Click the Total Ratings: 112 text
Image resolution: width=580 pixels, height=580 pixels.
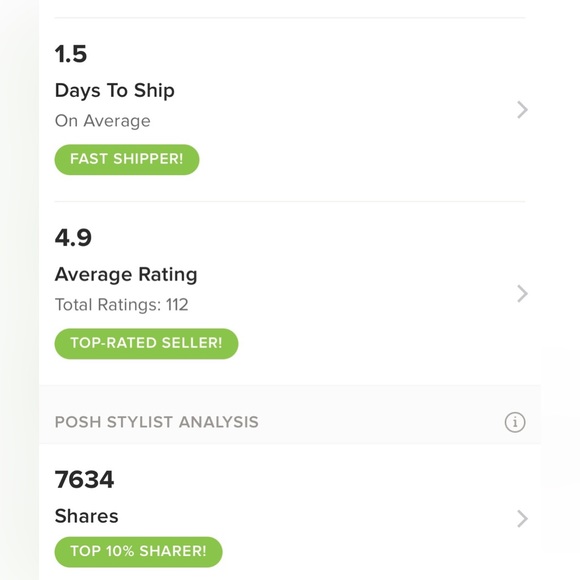coord(122,305)
